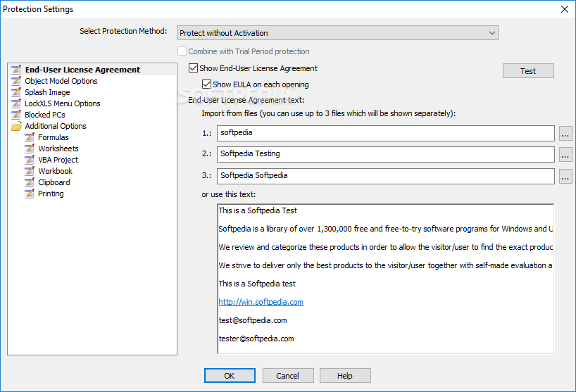
Task: Open Help for Protection Settings
Action: (x=345, y=376)
